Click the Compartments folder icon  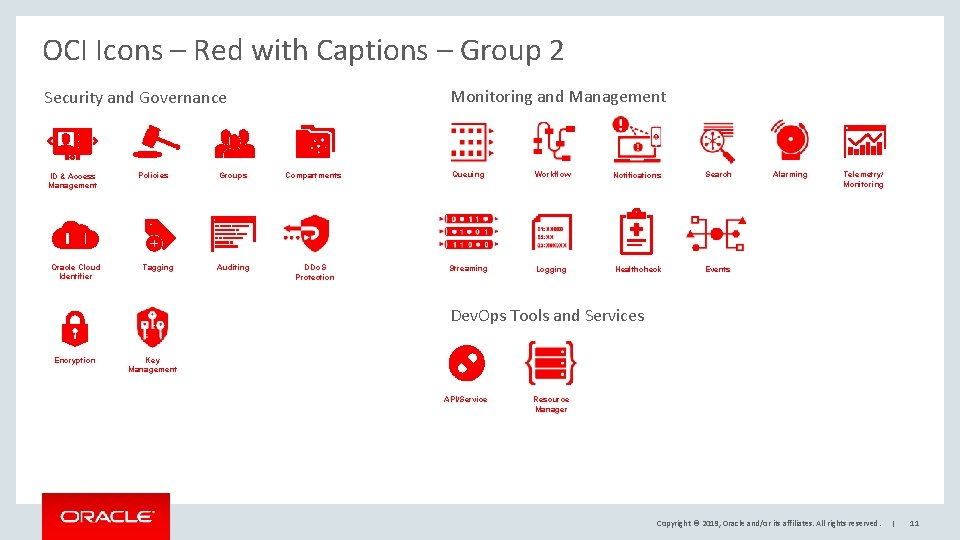click(315, 141)
